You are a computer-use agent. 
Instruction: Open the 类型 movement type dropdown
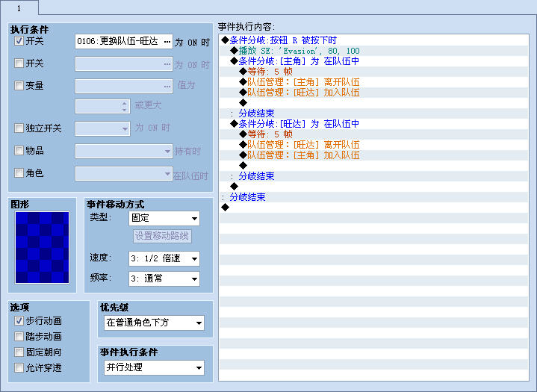coord(164,219)
